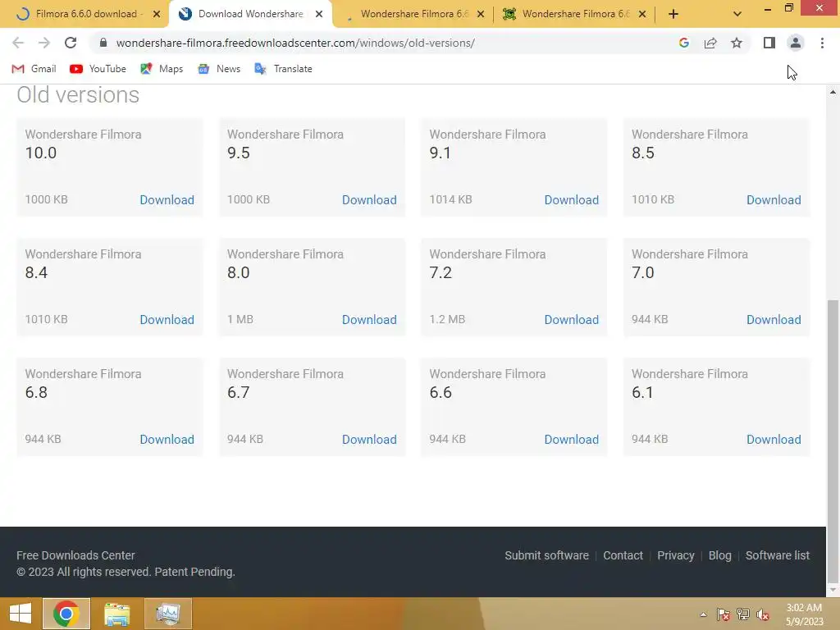Open the Blog footer link
This screenshot has height=630, width=840.
[719, 555]
